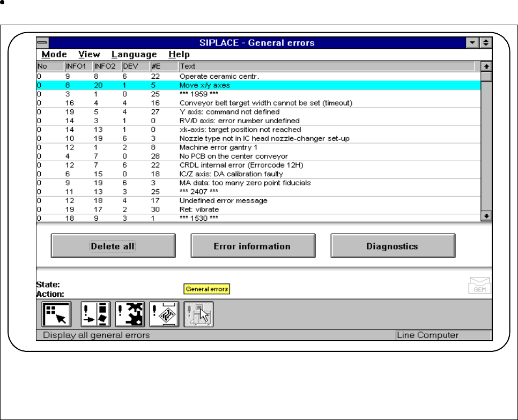
Task: Click the INFO1 column header
Action: 79,66
